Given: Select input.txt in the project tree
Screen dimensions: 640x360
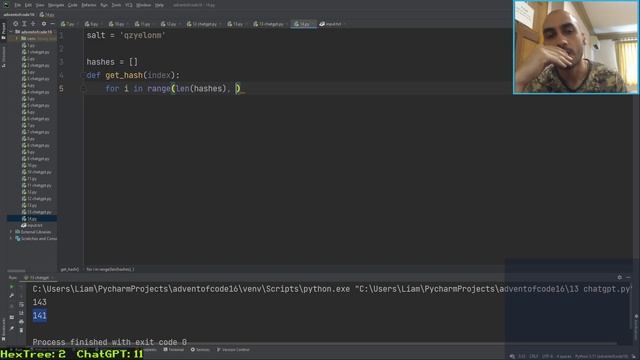Looking at the screenshot, I should (x=32, y=225).
